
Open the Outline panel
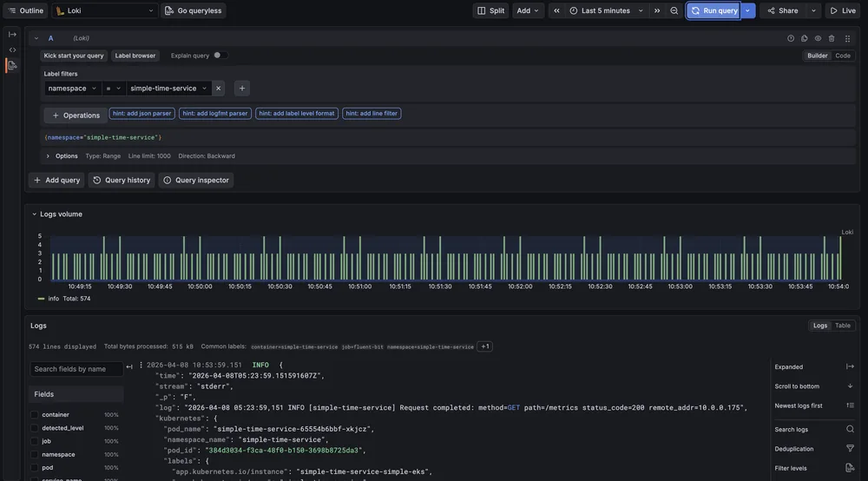(x=25, y=10)
